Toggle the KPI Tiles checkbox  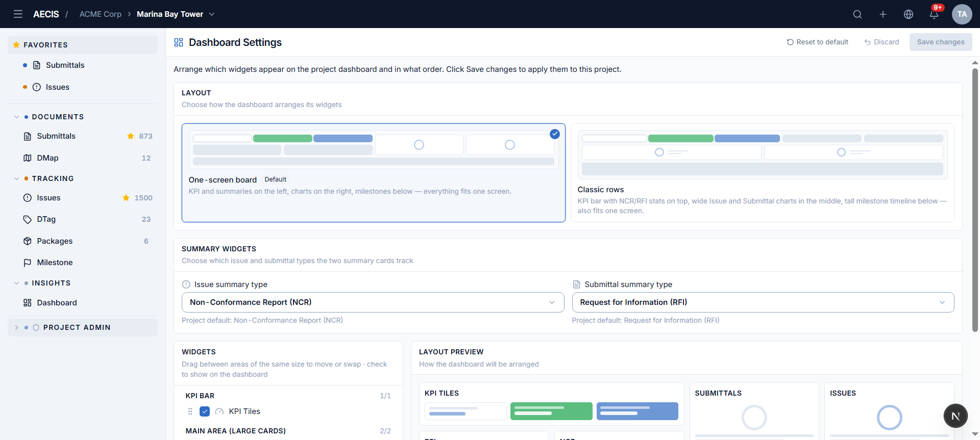205,411
